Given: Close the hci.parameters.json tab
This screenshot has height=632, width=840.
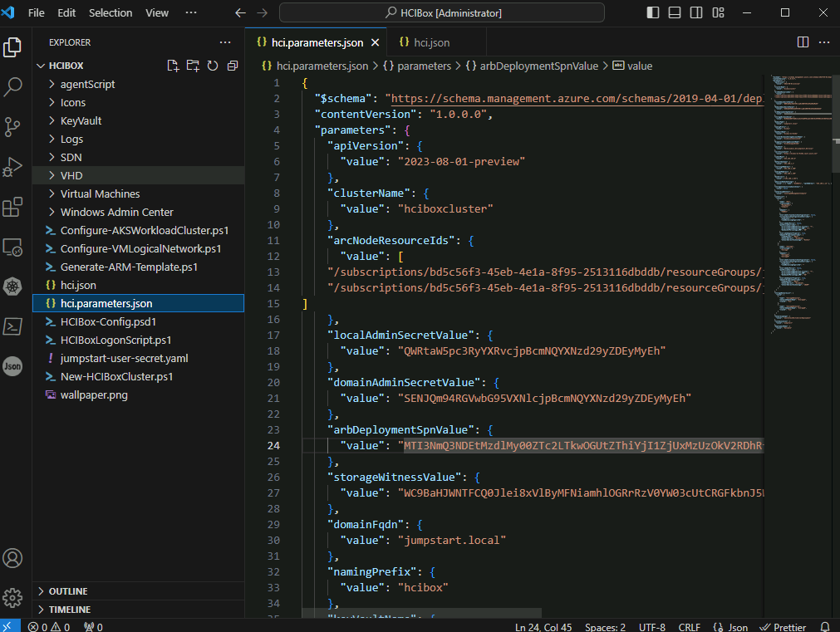Looking at the screenshot, I should (375, 42).
